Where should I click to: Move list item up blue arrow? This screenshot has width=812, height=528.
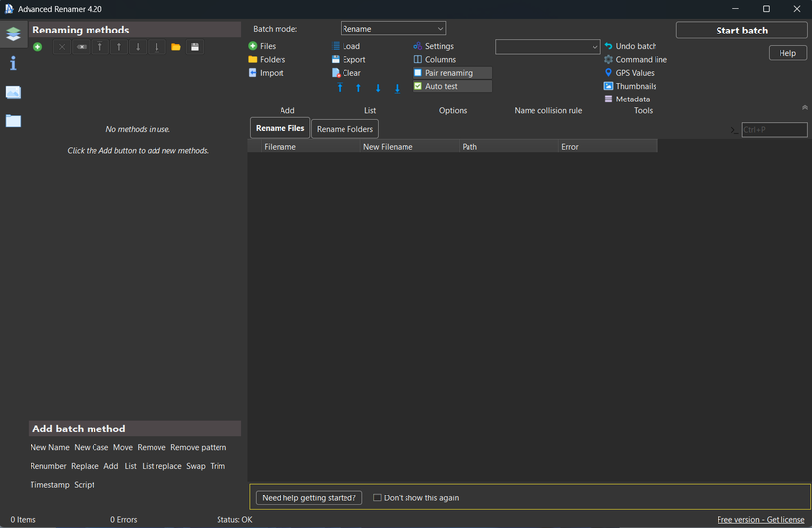click(358, 88)
